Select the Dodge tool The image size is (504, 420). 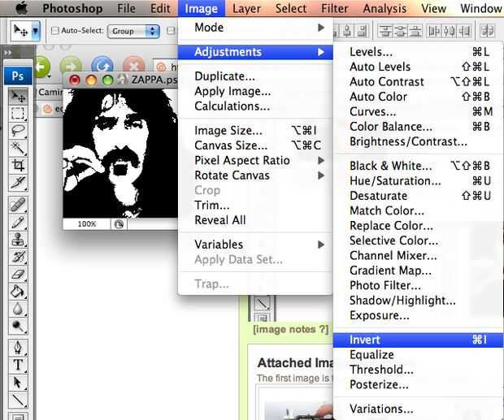(18, 327)
